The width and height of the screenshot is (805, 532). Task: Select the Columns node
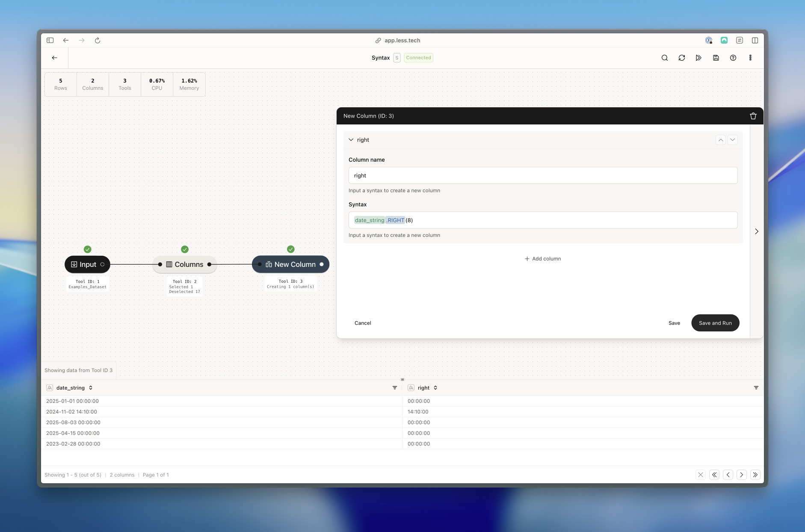(x=185, y=264)
